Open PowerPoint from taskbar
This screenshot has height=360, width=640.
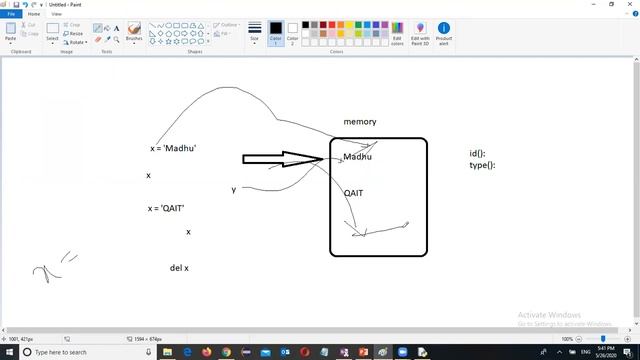coord(363,352)
